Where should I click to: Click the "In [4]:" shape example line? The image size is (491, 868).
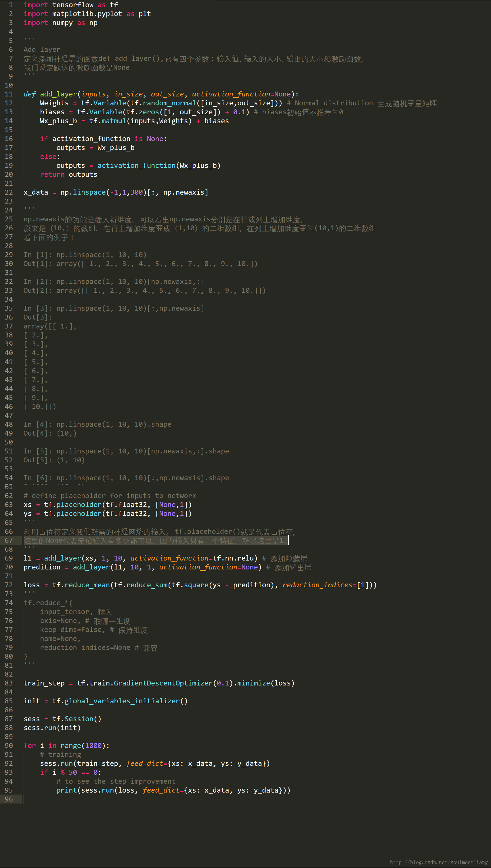98,425
